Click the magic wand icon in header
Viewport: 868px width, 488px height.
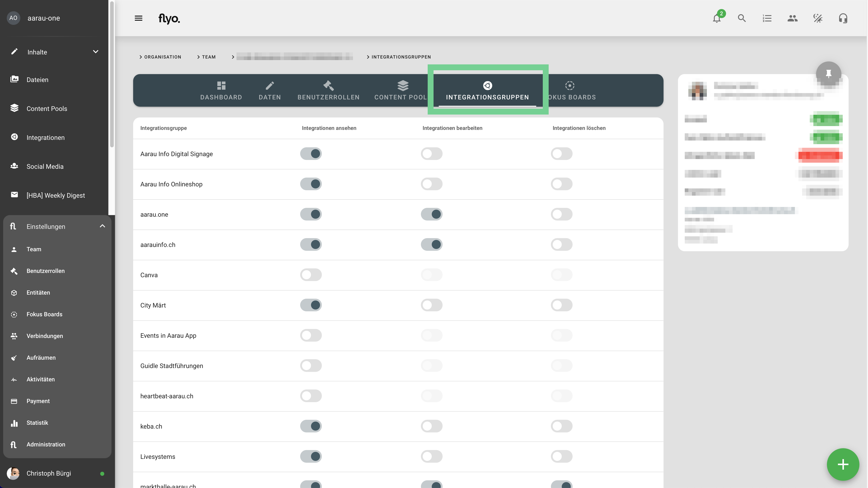click(x=817, y=18)
